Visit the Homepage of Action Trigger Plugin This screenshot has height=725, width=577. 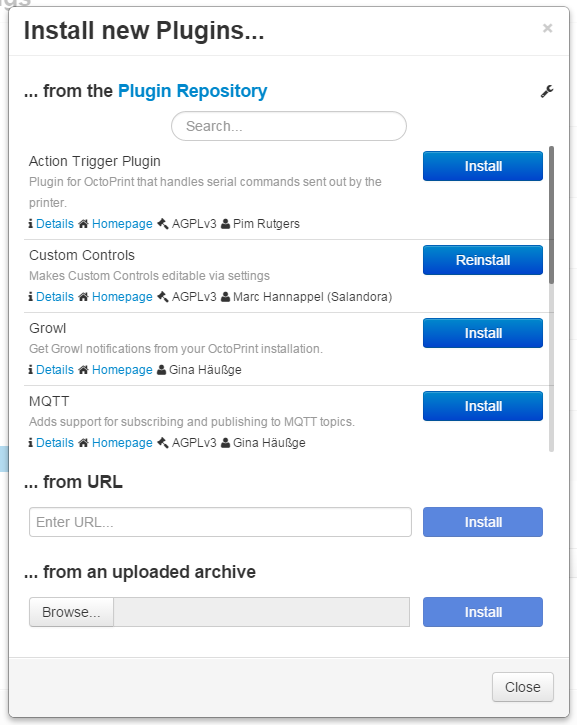point(122,224)
